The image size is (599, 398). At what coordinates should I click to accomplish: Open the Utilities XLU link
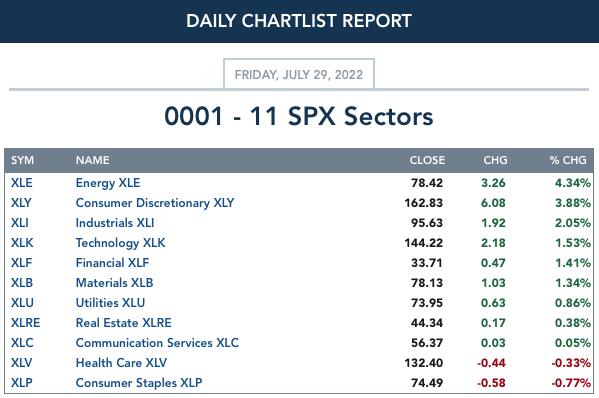pos(110,303)
